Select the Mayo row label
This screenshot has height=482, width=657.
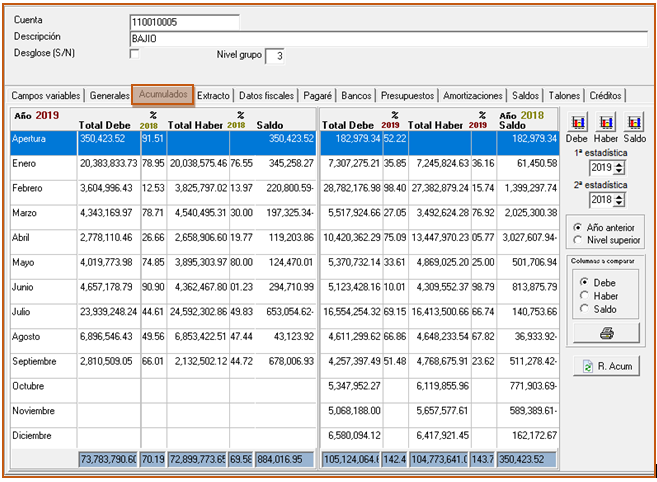pos(23,262)
